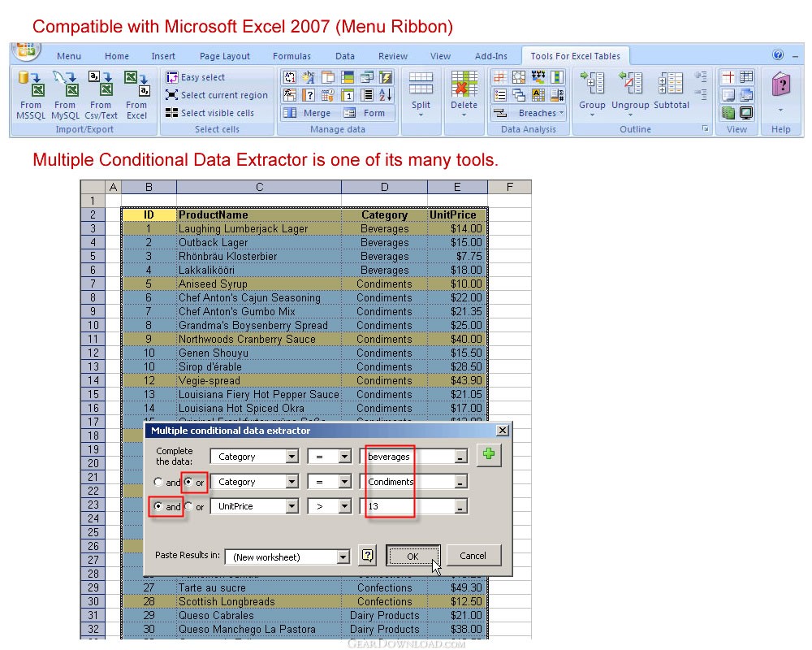Click the Cancel button in extractor dialog
The image size is (812, 650).
pos(473,556)
